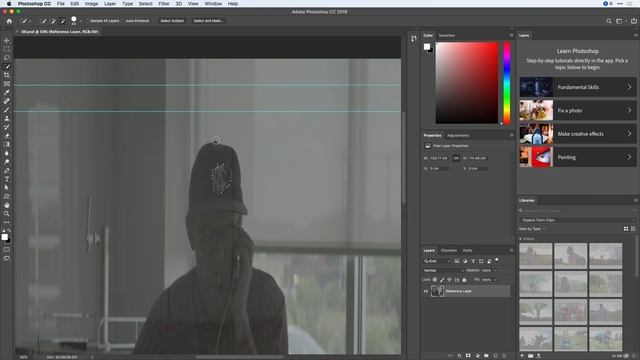
Task: Click the hue spectrum slider in Color panel
Action: tap(507, 83)
